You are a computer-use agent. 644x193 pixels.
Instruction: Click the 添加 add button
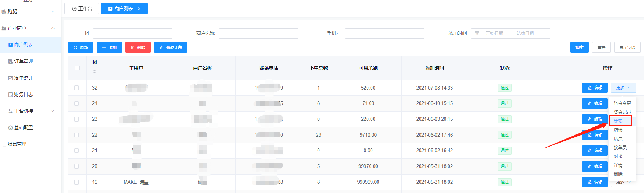click(x=109, y=48)
